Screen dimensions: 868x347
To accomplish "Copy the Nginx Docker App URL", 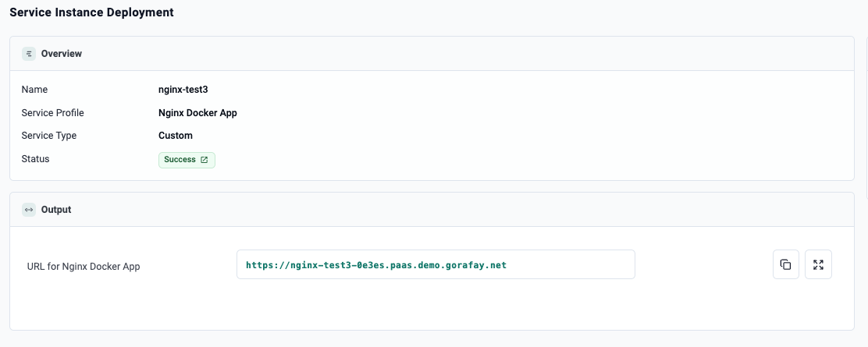I will coord(785,264).
